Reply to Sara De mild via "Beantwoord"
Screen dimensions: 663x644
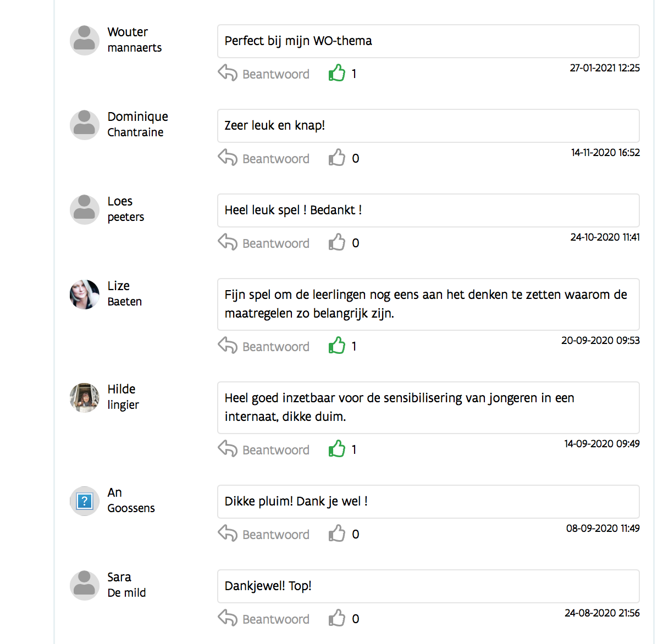(275, 619)
